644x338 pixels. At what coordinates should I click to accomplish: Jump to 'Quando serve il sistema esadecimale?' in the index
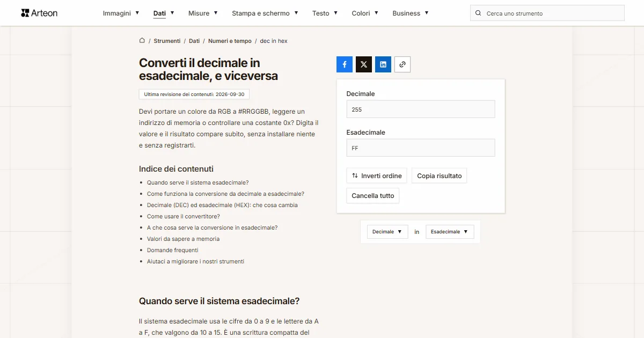pos(198,182)
